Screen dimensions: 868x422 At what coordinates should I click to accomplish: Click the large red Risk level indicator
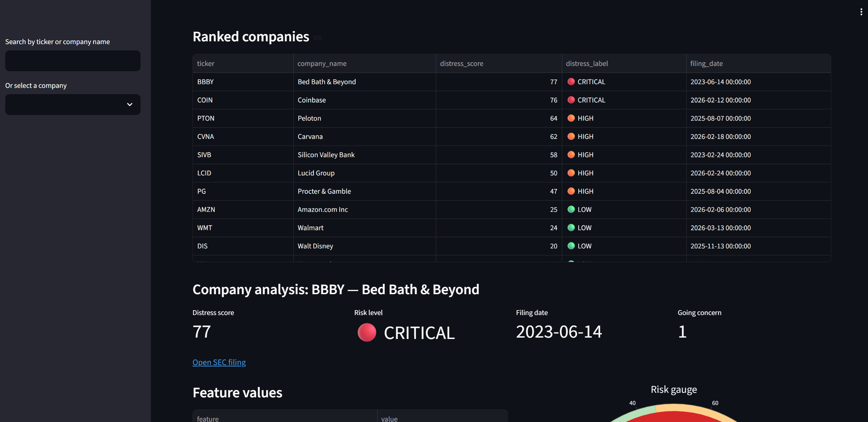tap(367, 332)
